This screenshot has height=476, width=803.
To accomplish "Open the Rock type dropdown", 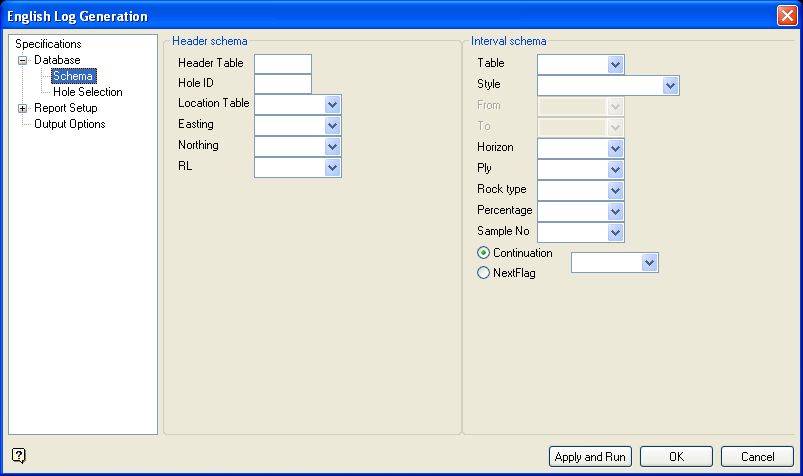I will [x=615, y=191].
